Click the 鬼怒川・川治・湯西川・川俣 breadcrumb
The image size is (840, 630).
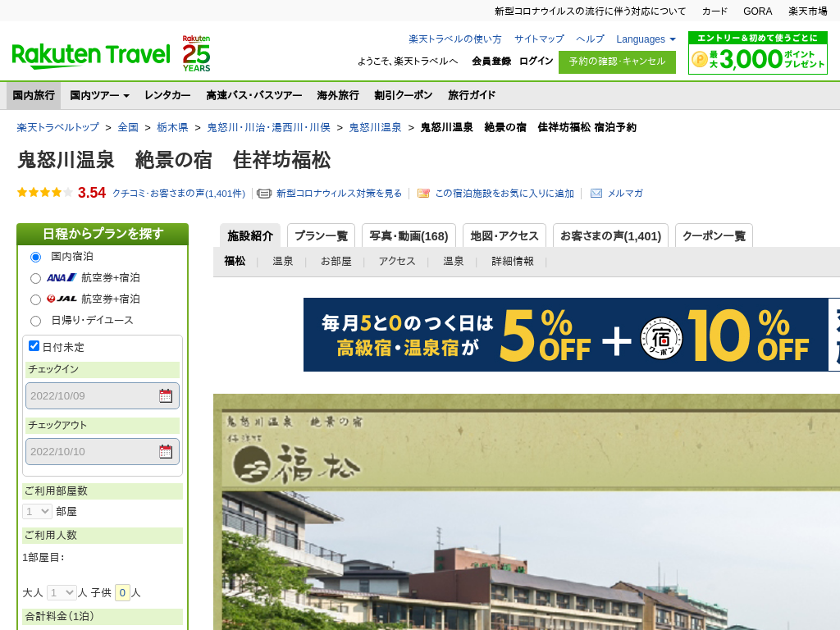[x=268, y=127]
